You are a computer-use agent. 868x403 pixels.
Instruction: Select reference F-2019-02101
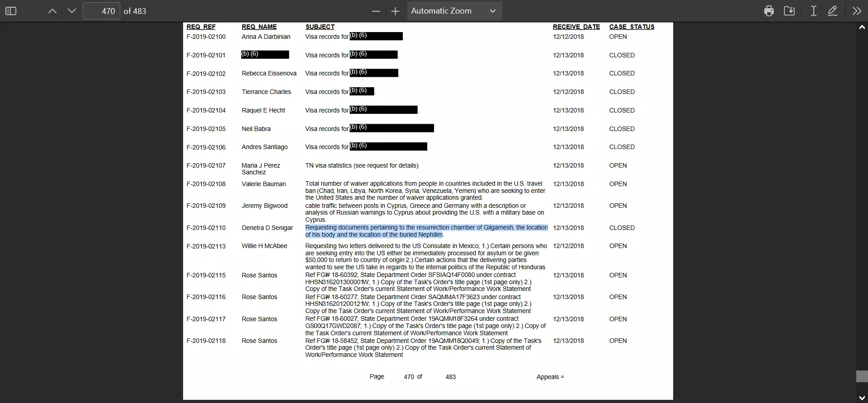coord(206,55)
